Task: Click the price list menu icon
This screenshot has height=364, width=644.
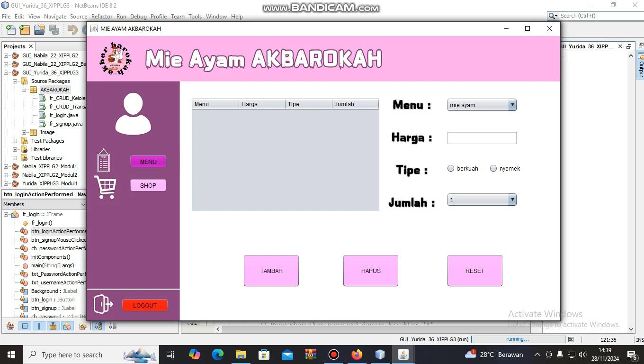Action: tap(103, 161)
